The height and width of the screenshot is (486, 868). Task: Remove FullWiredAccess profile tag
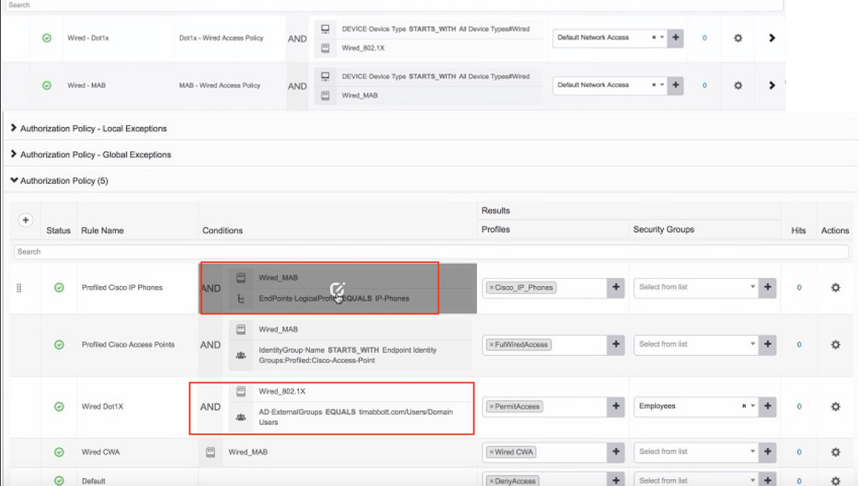pos(491,345)
